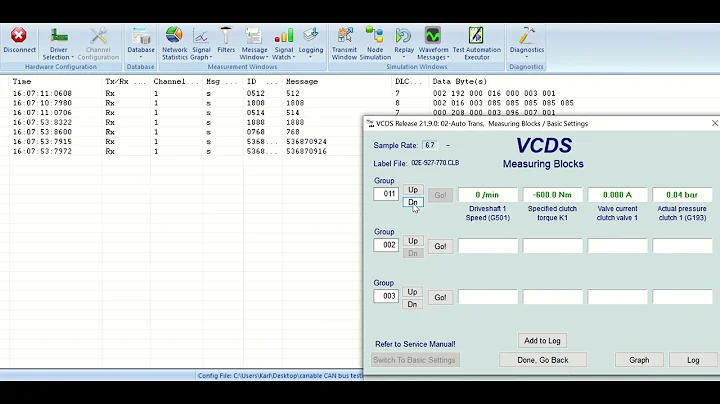Screen dimensions: 720x404
Task: Click the Filters icon
Action: click(x=226, y=35)
